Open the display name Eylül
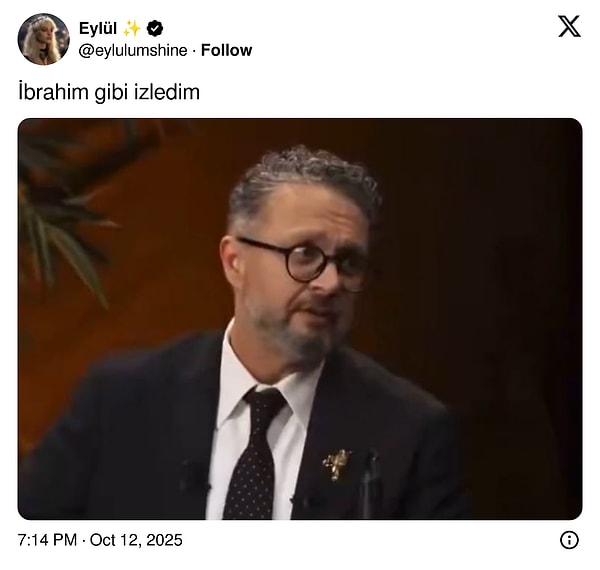The image size is (600, 570). tap(98, 28)
